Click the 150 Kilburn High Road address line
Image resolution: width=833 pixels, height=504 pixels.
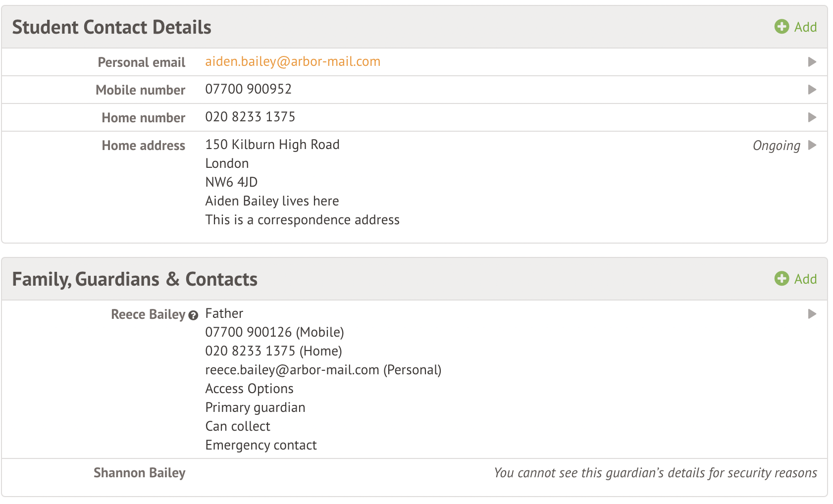tap(272, 145)
